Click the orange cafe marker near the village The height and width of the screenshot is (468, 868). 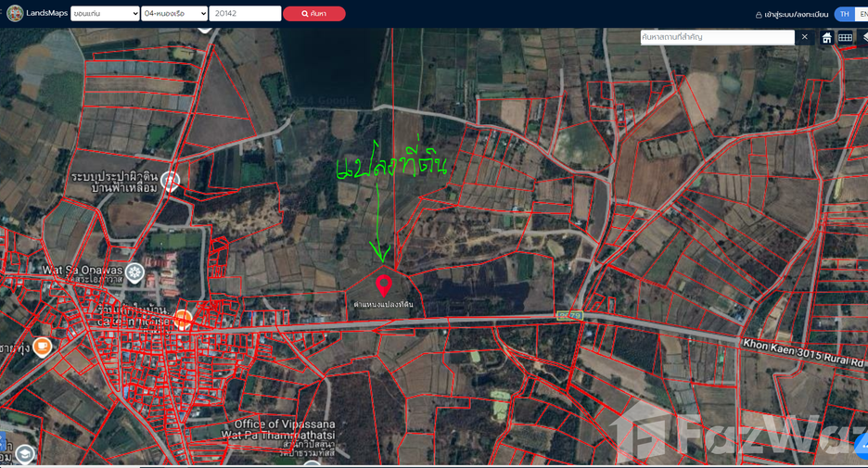tap(182, 320)
